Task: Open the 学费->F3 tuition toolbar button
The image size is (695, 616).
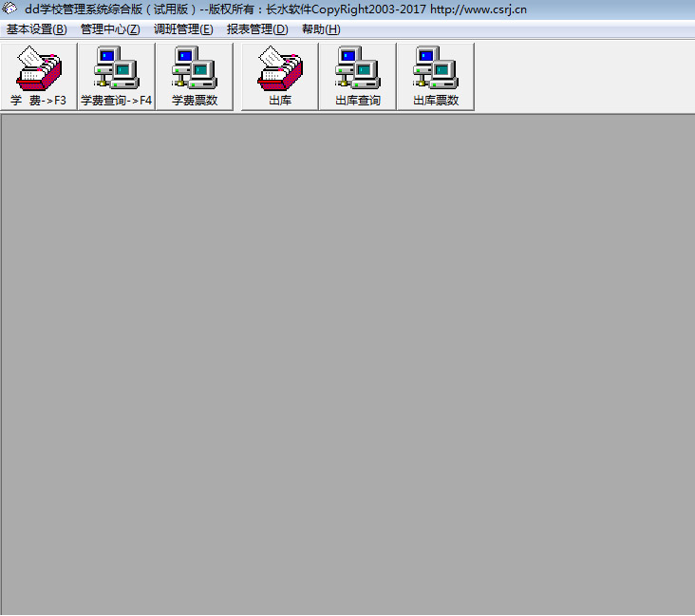Action: (39, 76)
